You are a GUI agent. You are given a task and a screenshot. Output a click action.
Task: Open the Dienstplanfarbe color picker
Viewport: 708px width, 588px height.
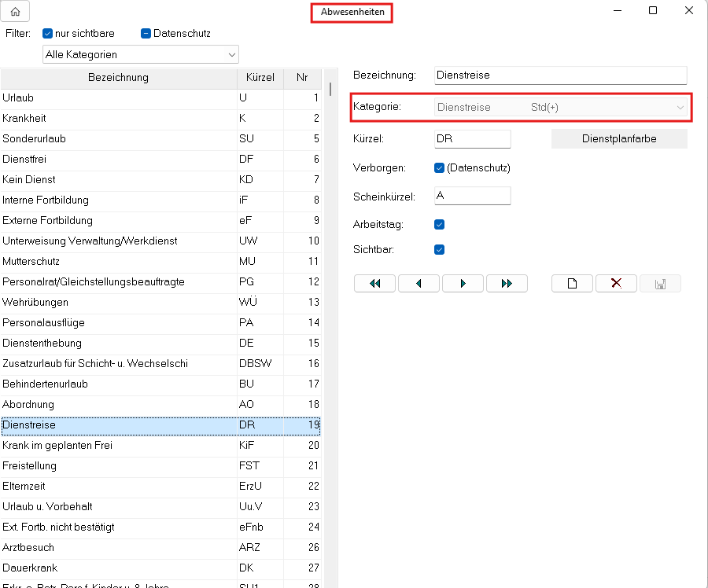tap(619, 138)
